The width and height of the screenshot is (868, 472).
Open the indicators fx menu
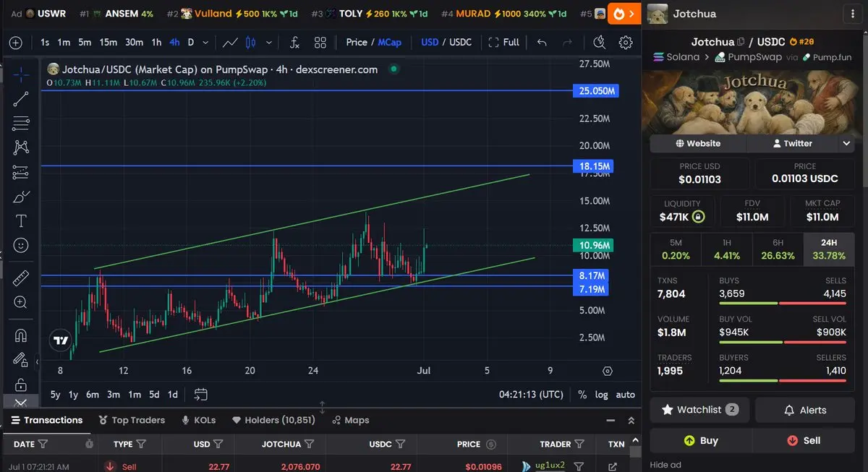(294, 43)
